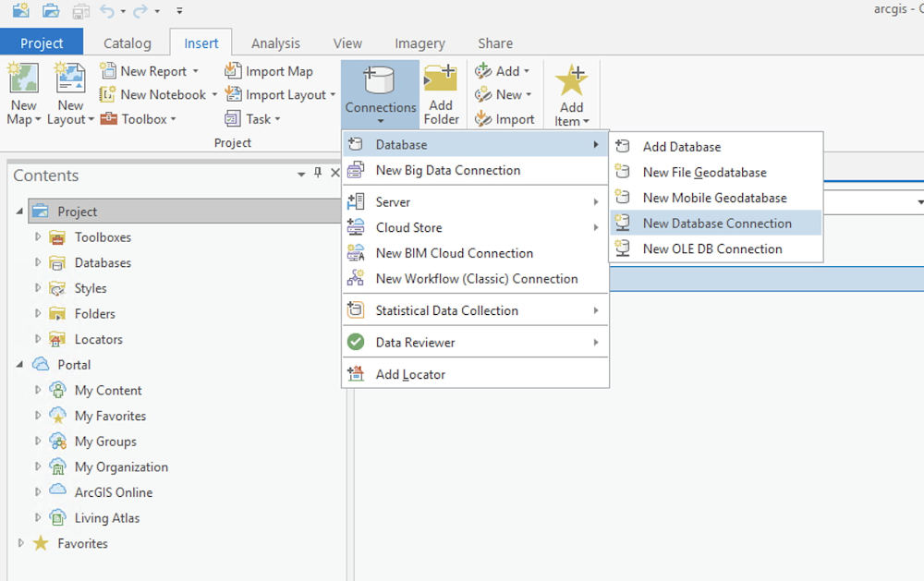Screen dimensions: 924x581
Task: Pin the Contents pane
Action: [x=317, y=174]
